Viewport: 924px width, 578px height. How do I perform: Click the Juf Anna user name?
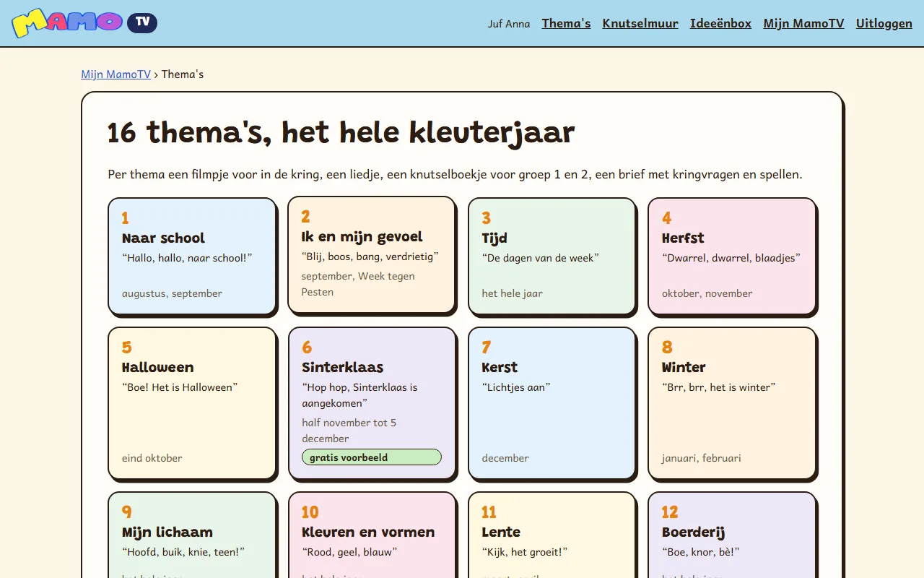(x=509, y=24)
